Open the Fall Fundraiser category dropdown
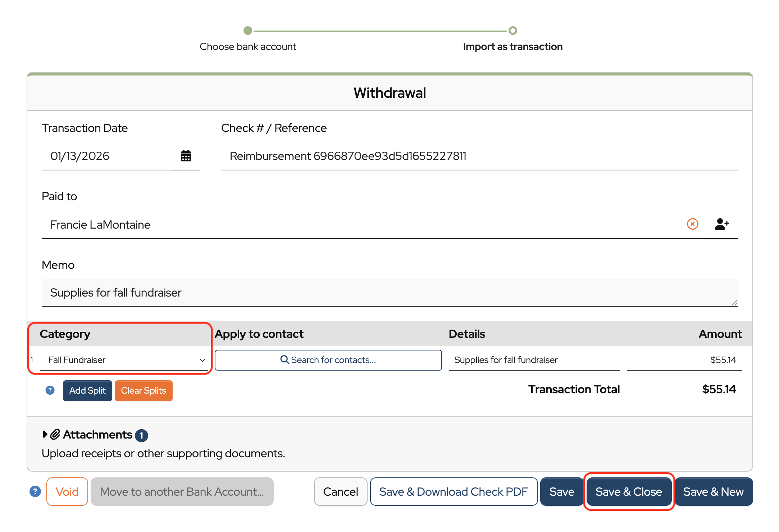 [123, 360]
